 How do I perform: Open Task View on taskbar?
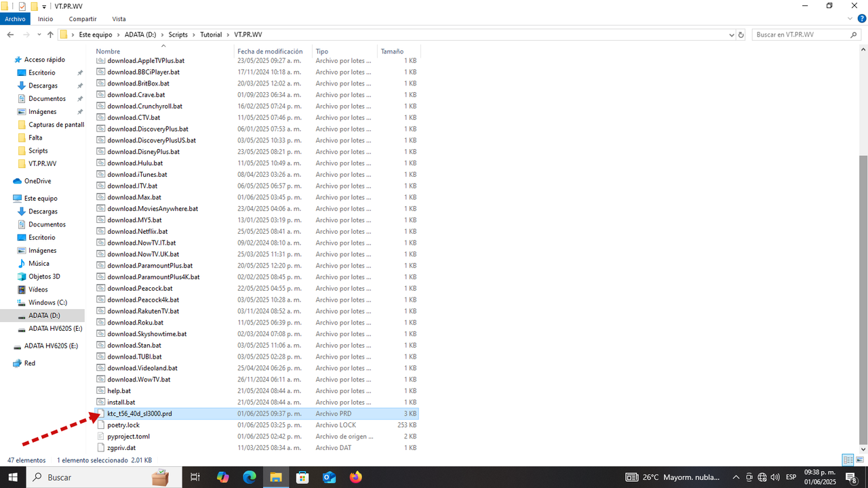click(195, 477)
